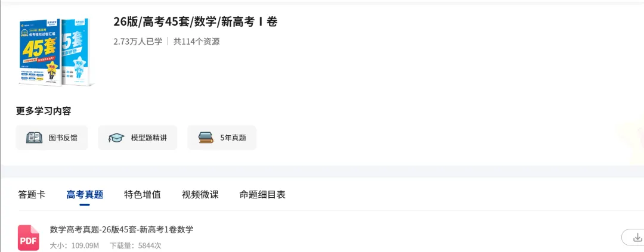644x252 pixels.
Task: Switch to the 特色增值 tab
Action: click(x=143, y=195)
